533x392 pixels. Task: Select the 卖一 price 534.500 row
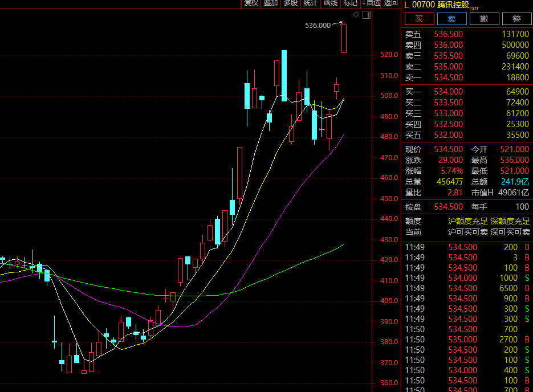tap(467, 77)
